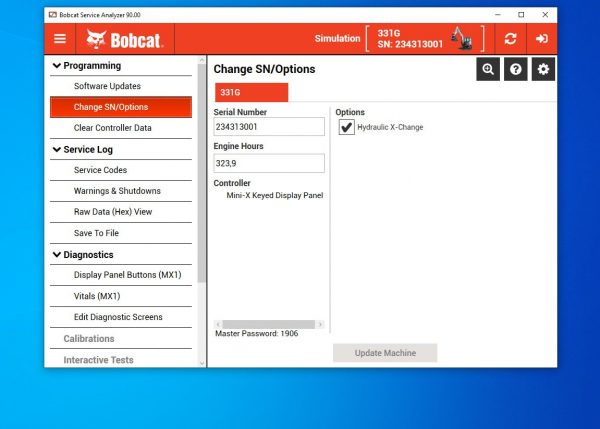
Task: Click the Engine Hours field
Action: point(269,163)
